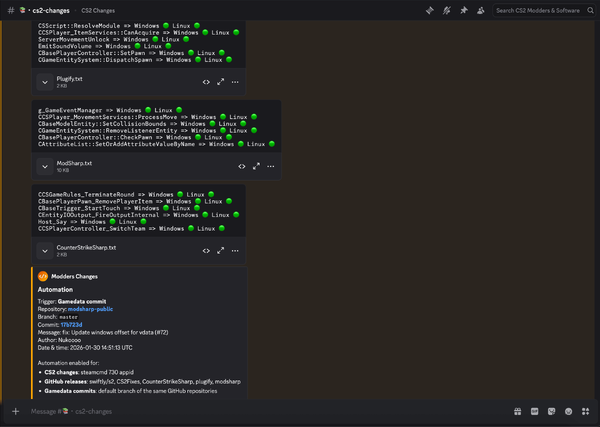Click the EmitSoundVolume line
This screenshot has width=600, height=427.
click(x=105, y=46)
